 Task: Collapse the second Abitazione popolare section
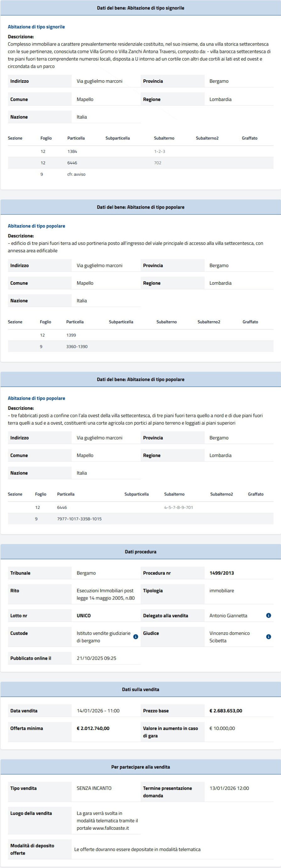click(140, 379)
